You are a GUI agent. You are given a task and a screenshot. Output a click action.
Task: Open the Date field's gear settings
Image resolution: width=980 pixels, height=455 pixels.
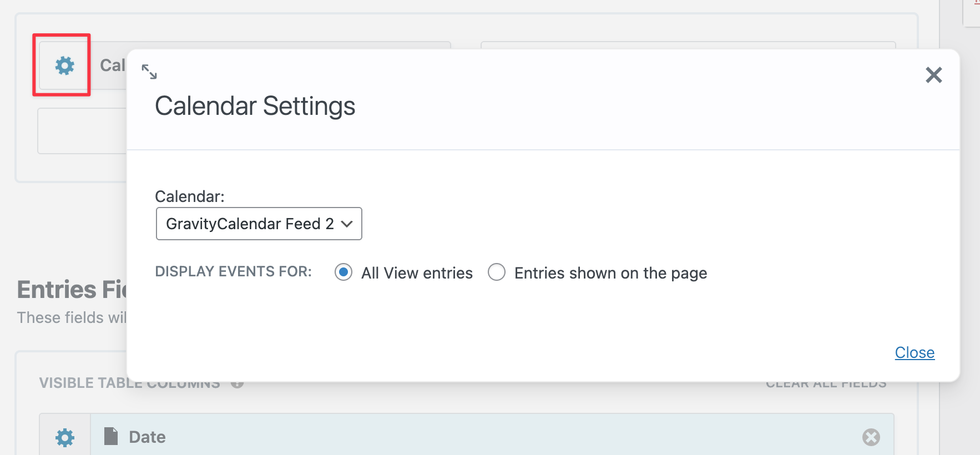[65, 437]
